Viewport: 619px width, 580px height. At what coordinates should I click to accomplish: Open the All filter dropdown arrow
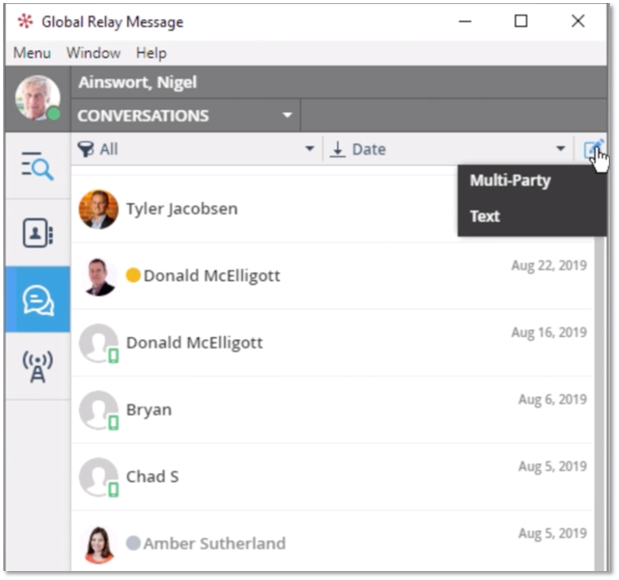pos(310,149)
